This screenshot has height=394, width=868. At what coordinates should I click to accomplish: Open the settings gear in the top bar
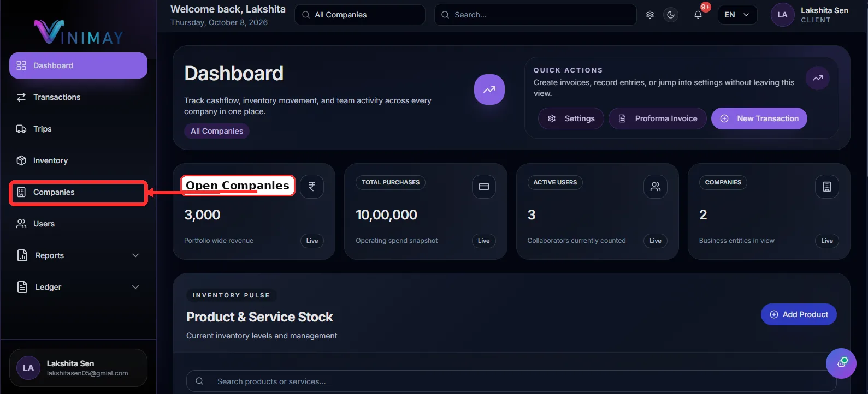650,15
